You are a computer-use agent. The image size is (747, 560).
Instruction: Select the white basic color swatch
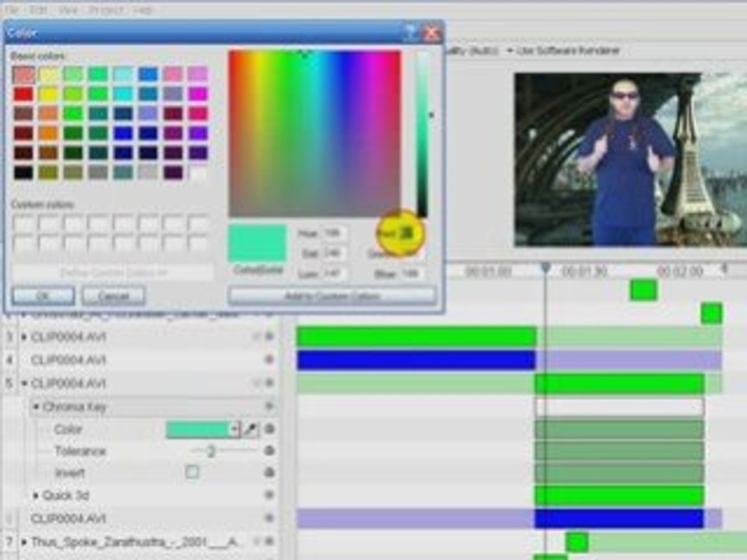coord(198,173)
